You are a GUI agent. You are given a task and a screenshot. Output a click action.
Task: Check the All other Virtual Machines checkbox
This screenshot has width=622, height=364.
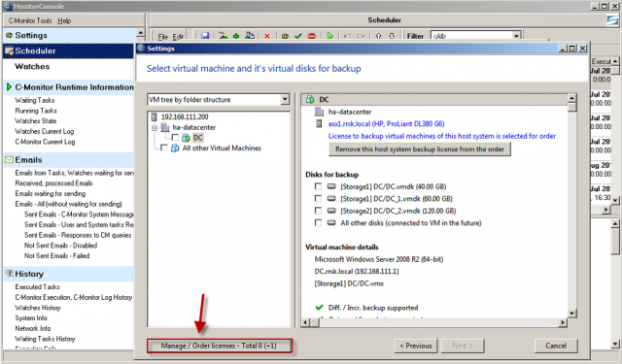point(164,148)
